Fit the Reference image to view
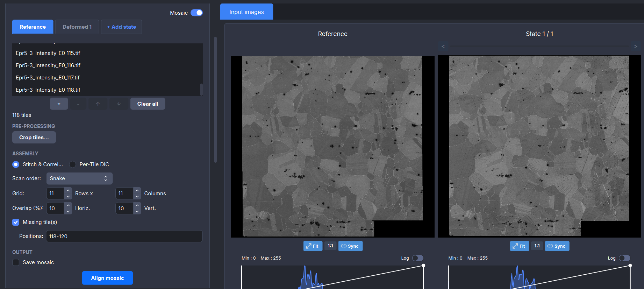 313,246
